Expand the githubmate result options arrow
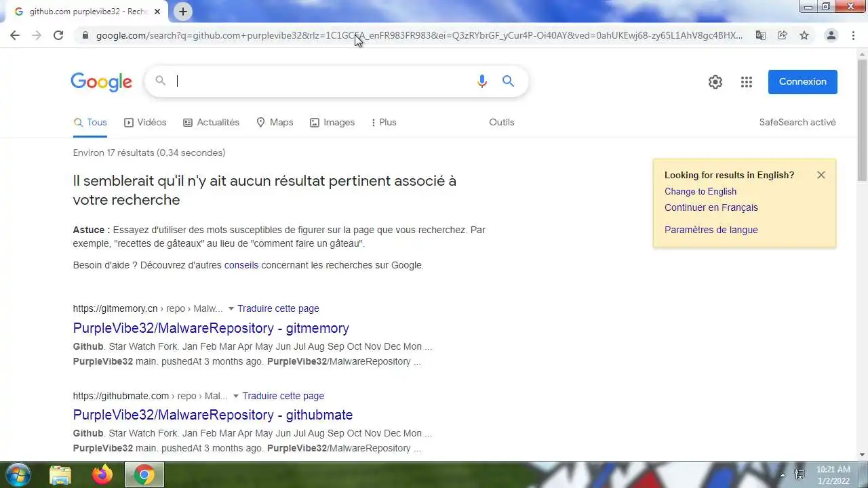 click(236, 396)
